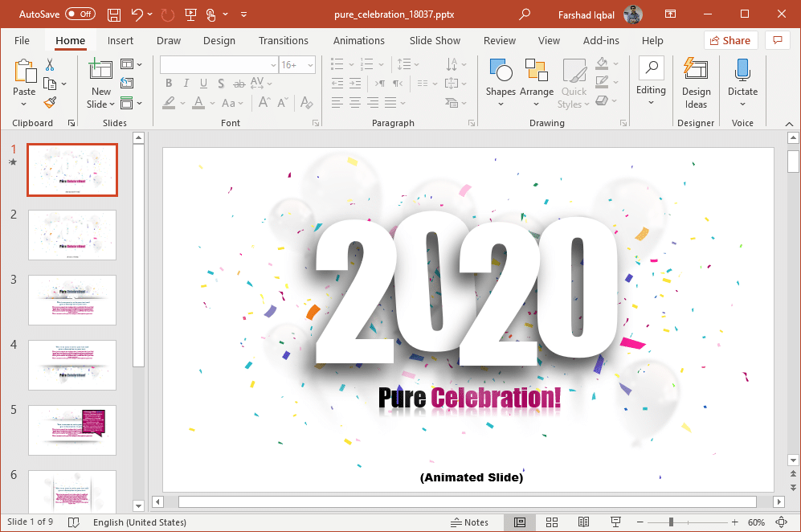Click the Format Painter icon
The height and width of the screenshot is (532, 801).
coord(50,103)
